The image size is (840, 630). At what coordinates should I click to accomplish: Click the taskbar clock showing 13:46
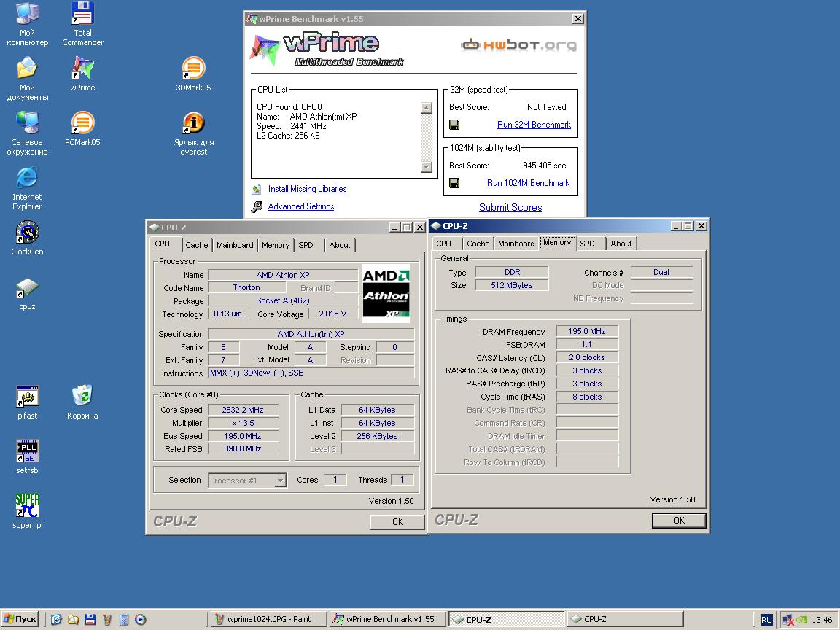(x=822, y=621)
